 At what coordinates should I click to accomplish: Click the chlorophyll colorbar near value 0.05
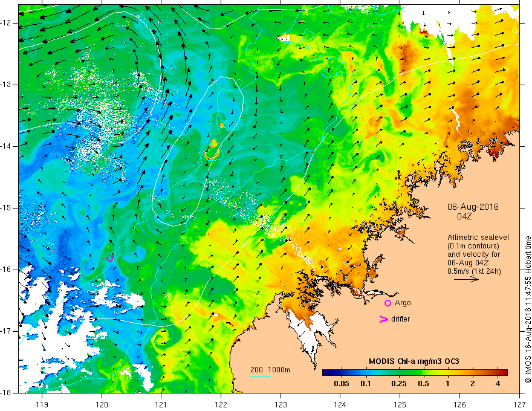342,373
